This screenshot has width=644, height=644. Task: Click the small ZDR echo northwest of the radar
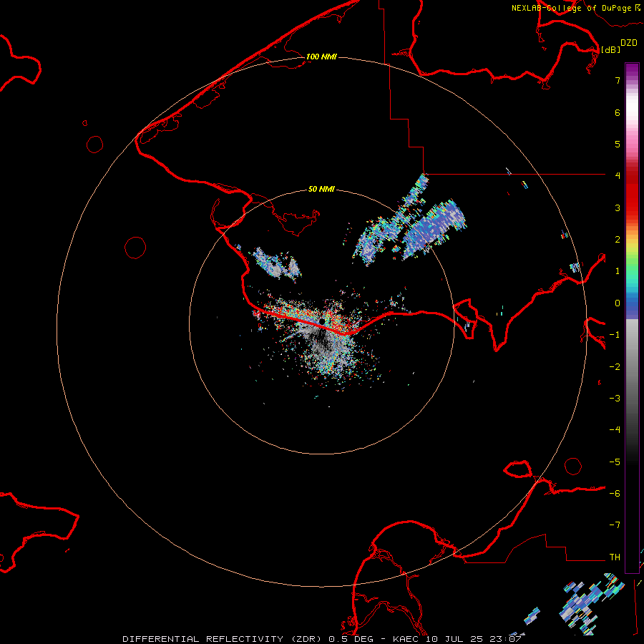point(276,264)
